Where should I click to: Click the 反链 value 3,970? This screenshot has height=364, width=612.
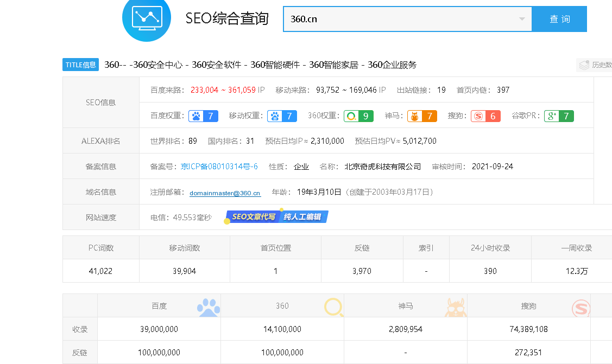pos(362,271)
